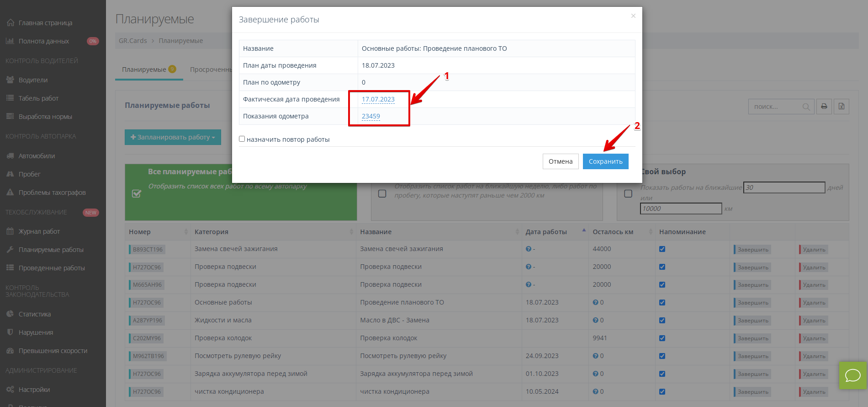Screen dimensions: 868x407
Task: Open the chat widget icon
Action: click(x=852, y=376)
